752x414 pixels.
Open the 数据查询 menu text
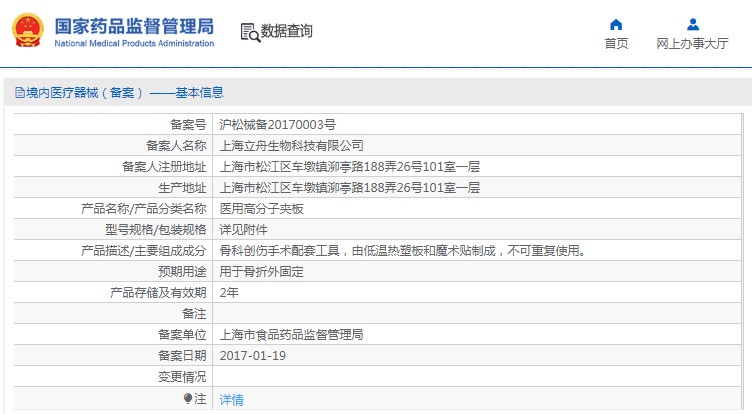287,31
